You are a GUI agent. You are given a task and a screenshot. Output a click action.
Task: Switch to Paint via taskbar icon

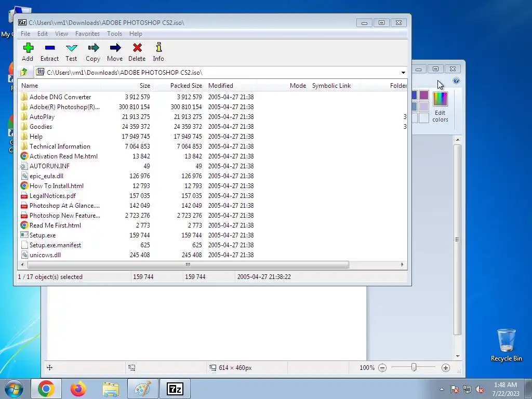point(142,389)
